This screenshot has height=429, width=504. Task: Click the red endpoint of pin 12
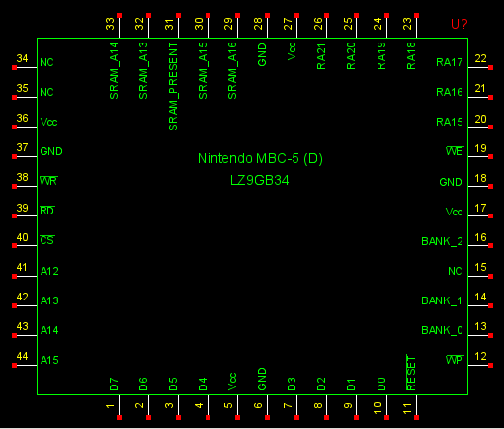tap(491, 365)
